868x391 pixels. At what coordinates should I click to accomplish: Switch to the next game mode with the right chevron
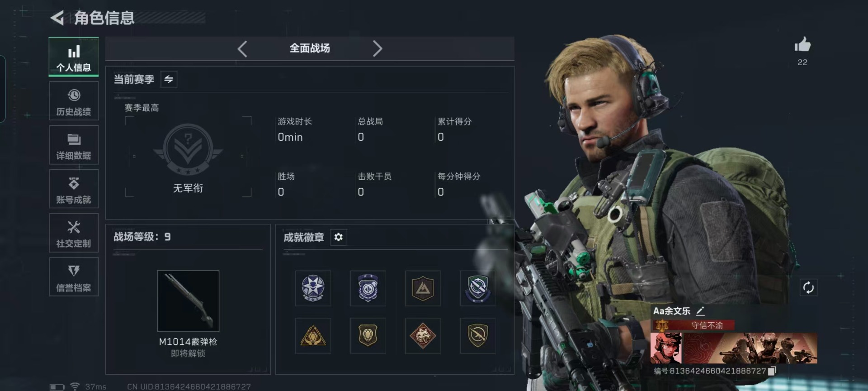pyautogui.click(x=377, y=48)
